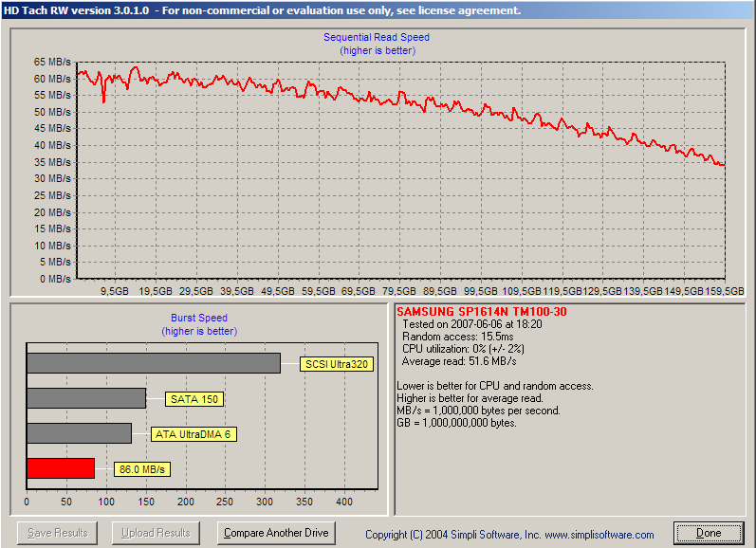
Task: Click the Sequential Read Speed title
Action: pos(376,37)
